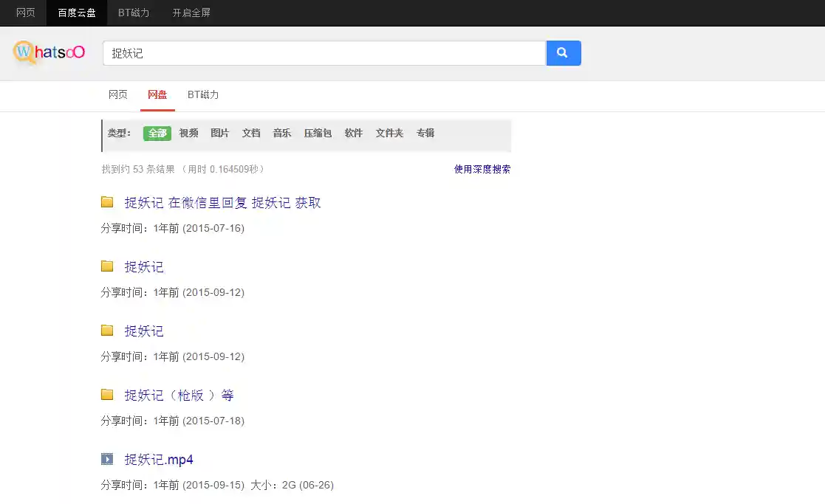Click folder icon beside 捉妖记 在微信里回复 result

click(x=107, y=201)
